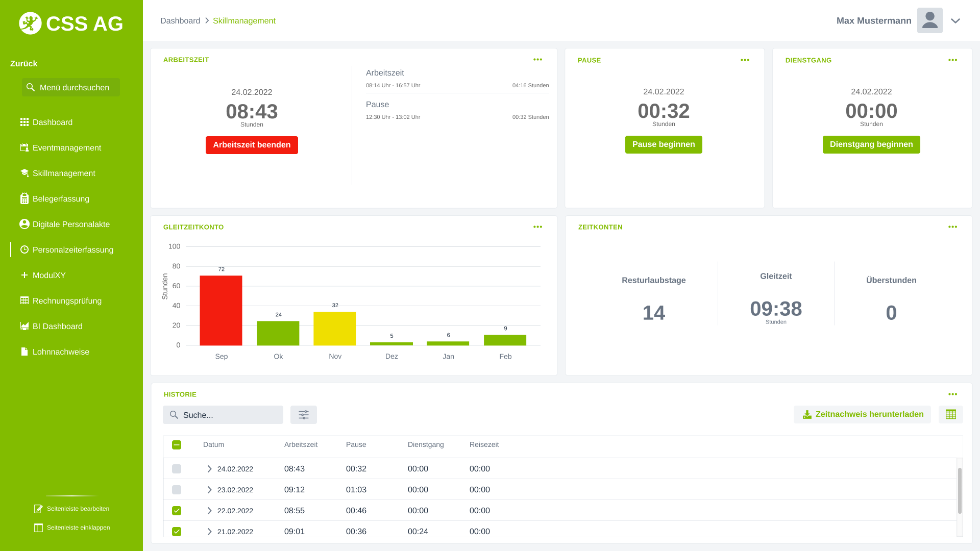Viewport: 980px width, 551px height.
Task: Click the Eventmanagement calendar icon
Action: pos(24,147)
